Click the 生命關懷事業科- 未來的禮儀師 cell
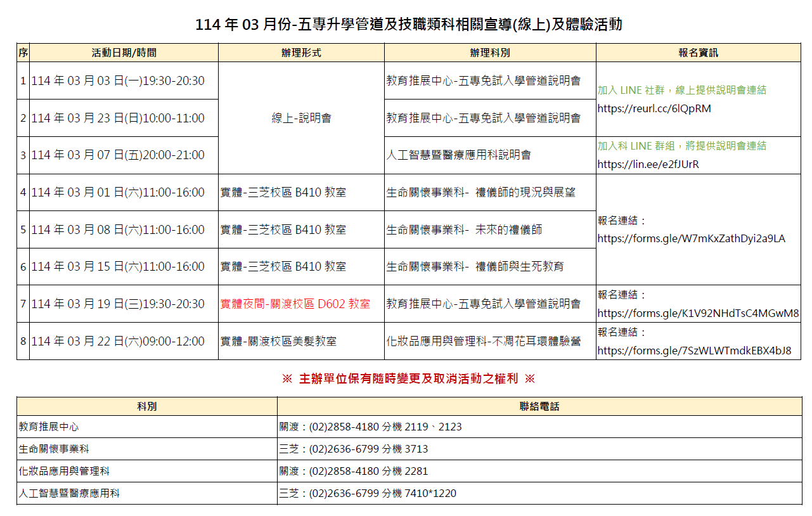Viewport: 812px width, 516px height. pos(464,230)
